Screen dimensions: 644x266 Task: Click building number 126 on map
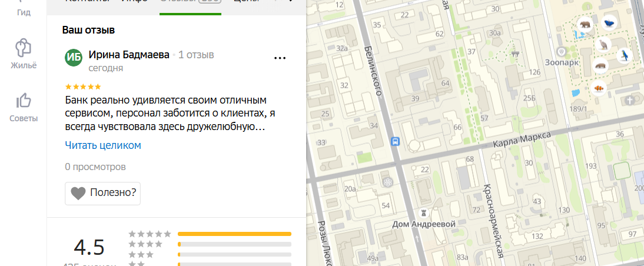coord(535,72)
